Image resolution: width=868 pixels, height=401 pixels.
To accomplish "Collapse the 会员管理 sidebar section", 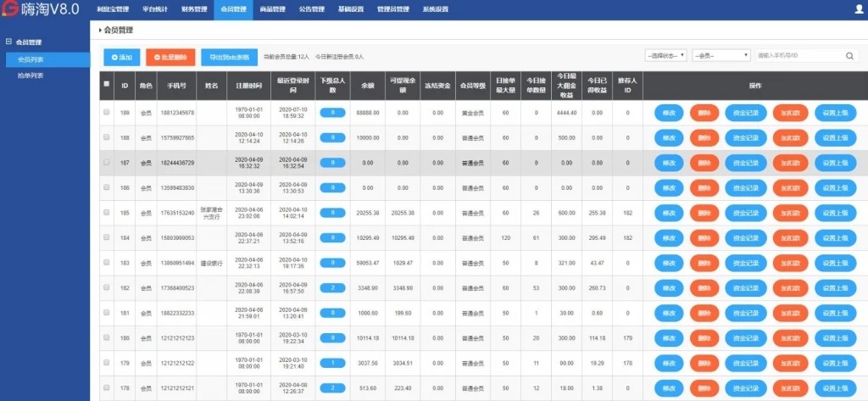I will click(8, 42).
